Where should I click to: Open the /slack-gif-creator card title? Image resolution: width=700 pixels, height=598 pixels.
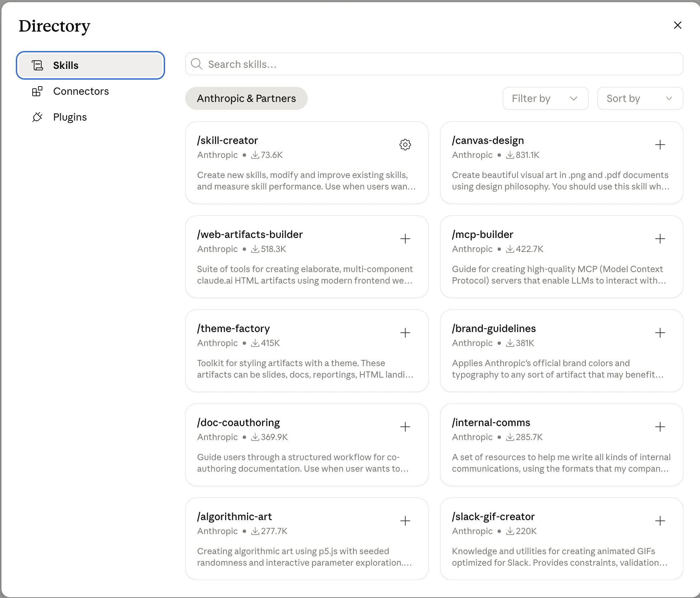click(x=493, y=517)
